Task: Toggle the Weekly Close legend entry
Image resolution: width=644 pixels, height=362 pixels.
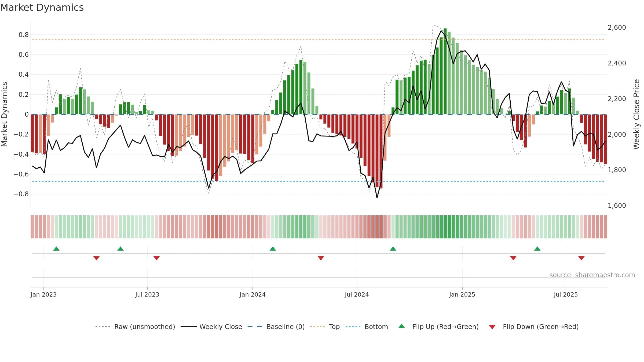Action: [211, 327]
